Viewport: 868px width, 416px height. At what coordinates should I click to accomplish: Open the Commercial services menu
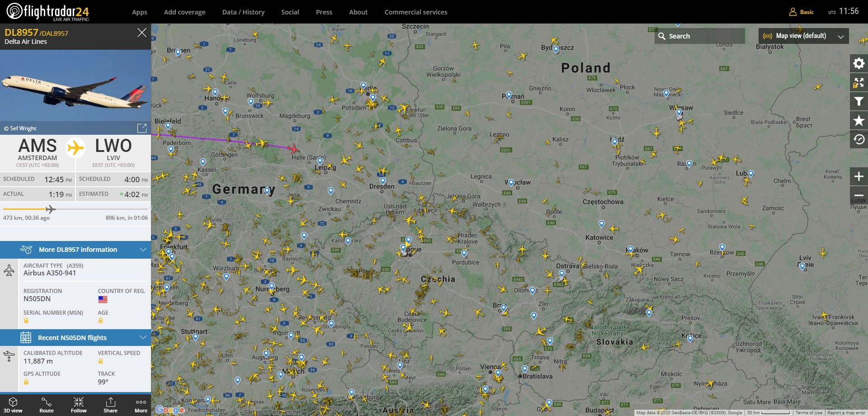[x=415, y=12]
